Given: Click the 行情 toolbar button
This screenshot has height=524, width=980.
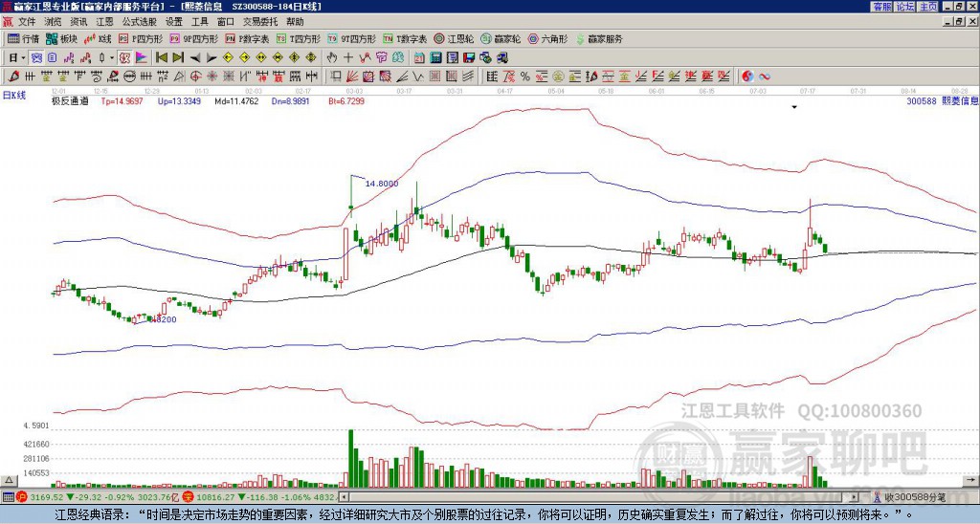Looking at the screenshot, I should tap(23, 38).
